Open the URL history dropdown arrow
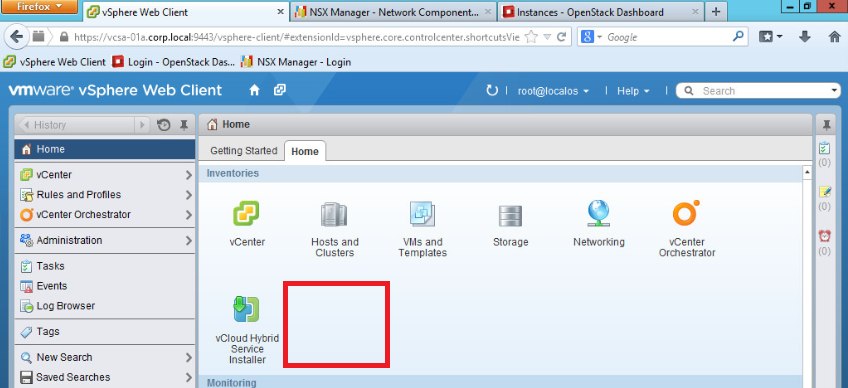 (547, 37)
